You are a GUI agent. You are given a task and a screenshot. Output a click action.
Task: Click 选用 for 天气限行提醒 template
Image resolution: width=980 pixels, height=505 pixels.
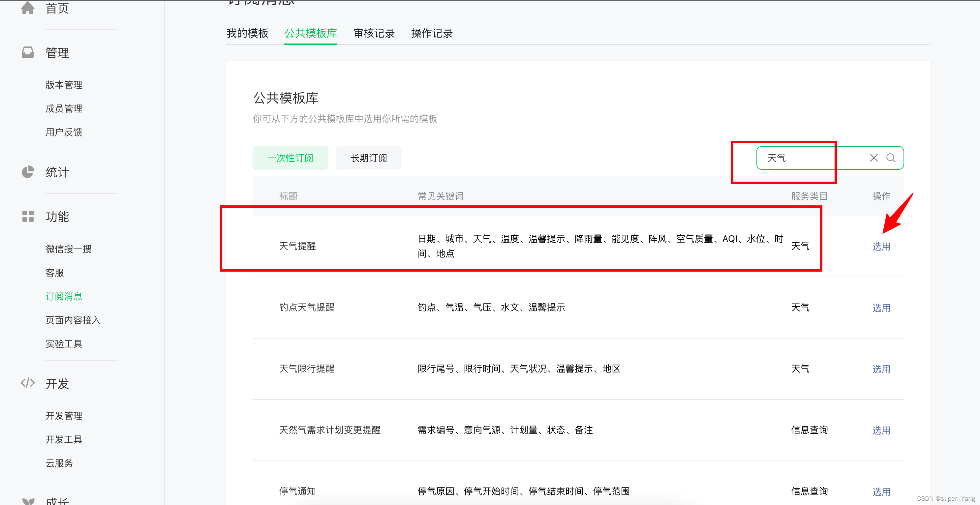click(x=881, y=369)
